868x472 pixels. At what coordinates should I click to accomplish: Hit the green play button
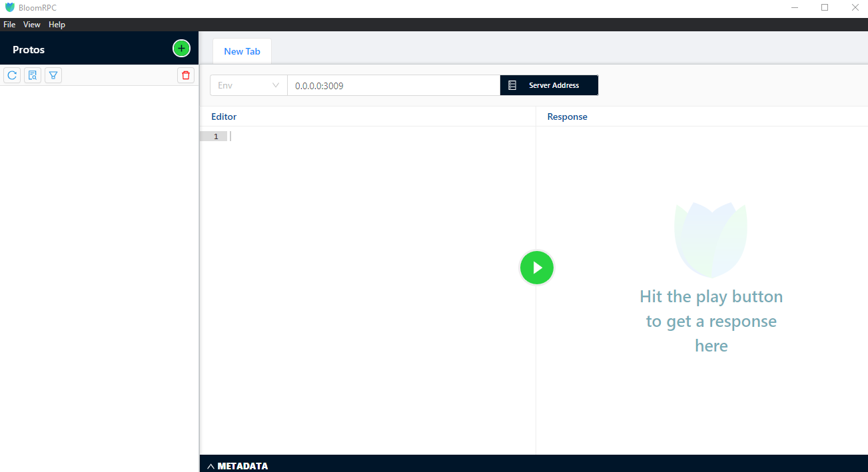coord(536,267)
